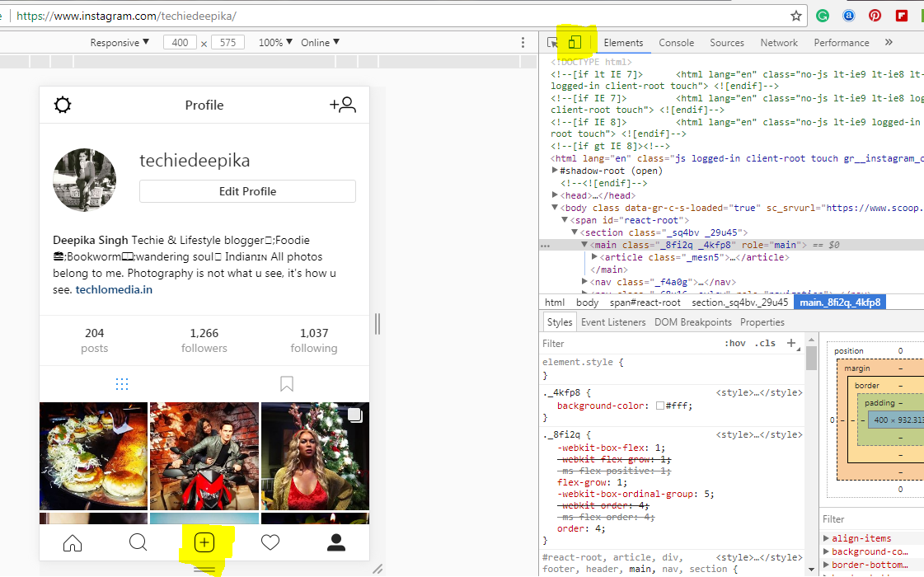The width and height of the screenshot is (924, 577).
Task: Collapse span react-root node
Action: (x=565, y=220)
